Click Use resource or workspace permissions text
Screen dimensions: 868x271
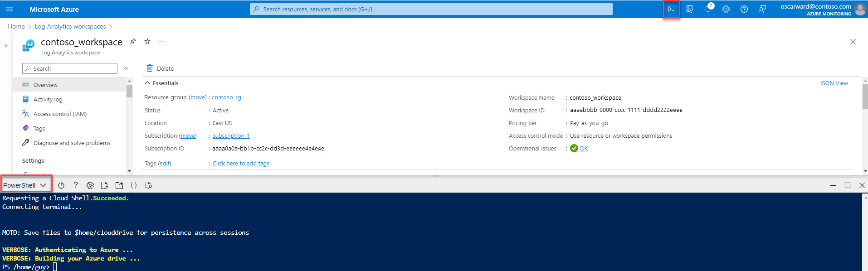click(621, 135)
